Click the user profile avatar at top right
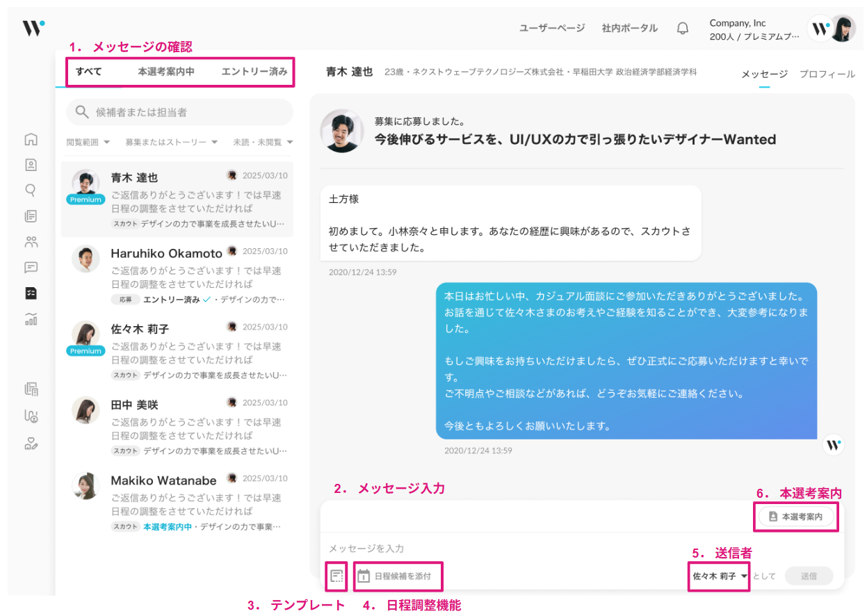The height and width of the screenshot is (616, 867). (843, 29)
